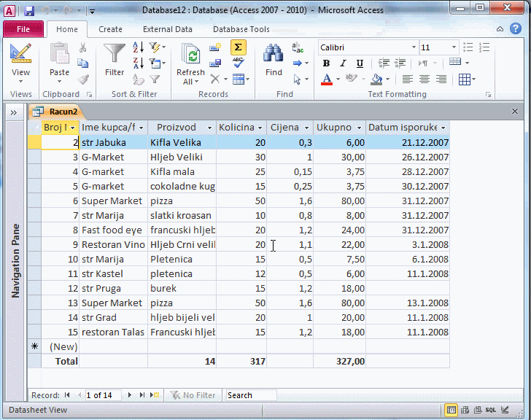Click the Remove Sort icon
This screenshot has width=531, height=420.
click(138, 79)
